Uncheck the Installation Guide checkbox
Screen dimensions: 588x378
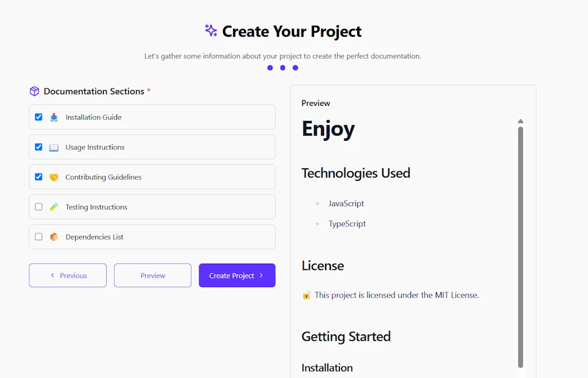38,117
